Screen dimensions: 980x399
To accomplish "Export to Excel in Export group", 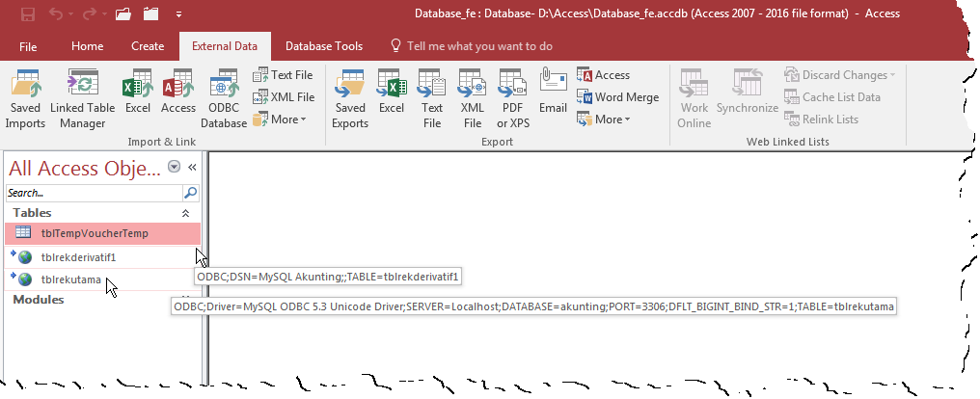I will coord(392,92).
